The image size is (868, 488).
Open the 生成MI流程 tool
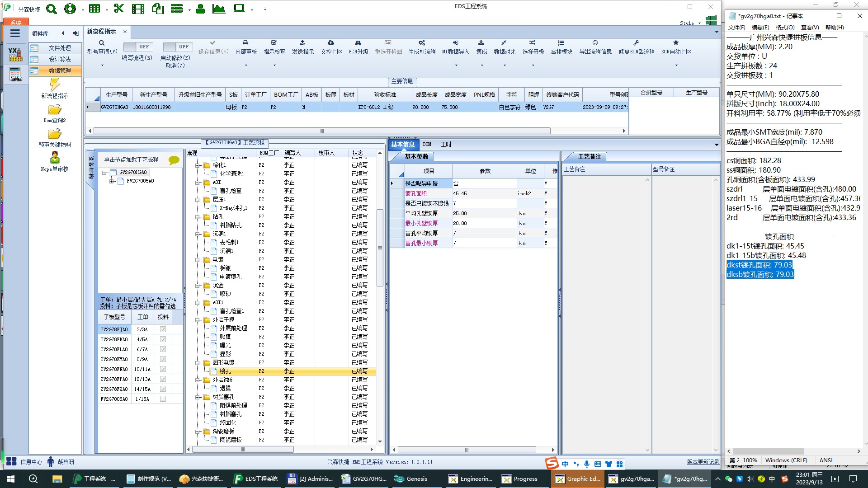pos(421,43)
